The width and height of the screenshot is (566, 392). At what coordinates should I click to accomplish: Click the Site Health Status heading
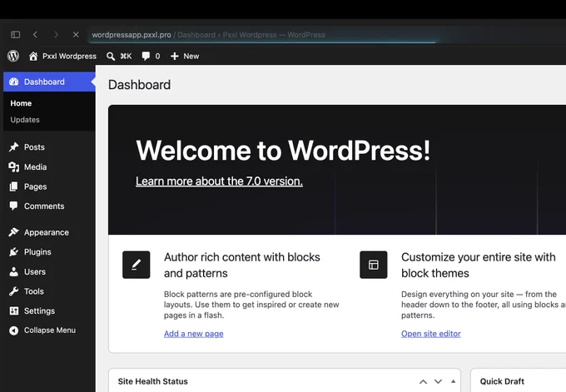click(152, 381)
